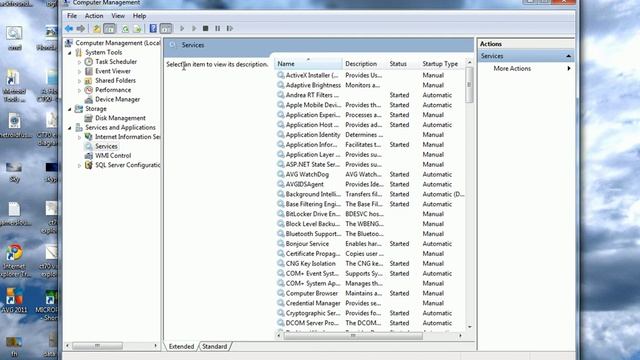640x360 pixels.
Task: Collapse the Services actions section
Action: click(x=568, y=56)
